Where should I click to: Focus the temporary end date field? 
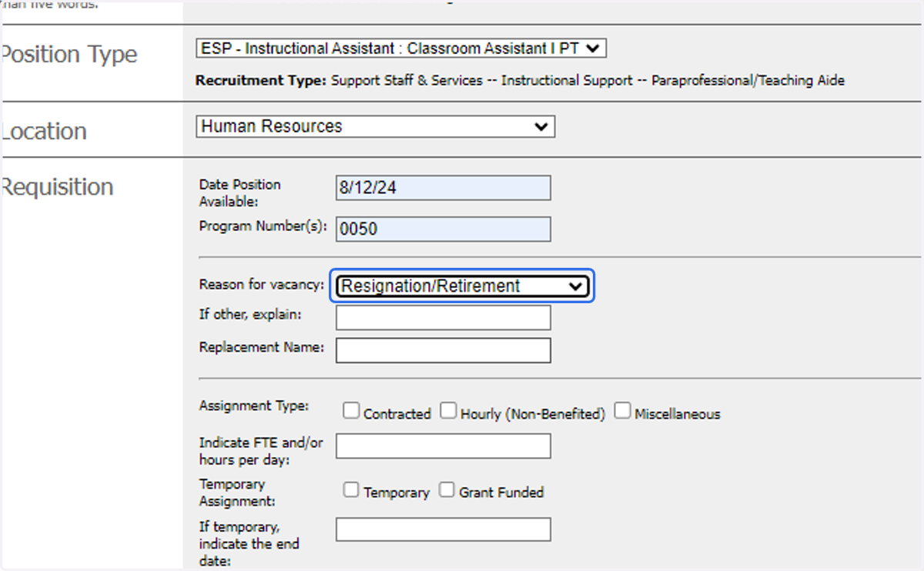[444, 529]
